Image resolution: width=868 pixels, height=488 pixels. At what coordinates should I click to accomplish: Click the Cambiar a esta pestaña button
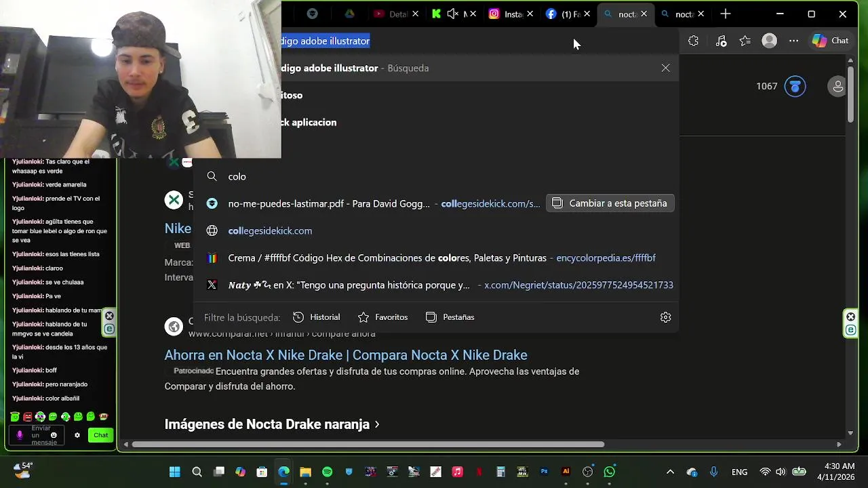[610, 203]
